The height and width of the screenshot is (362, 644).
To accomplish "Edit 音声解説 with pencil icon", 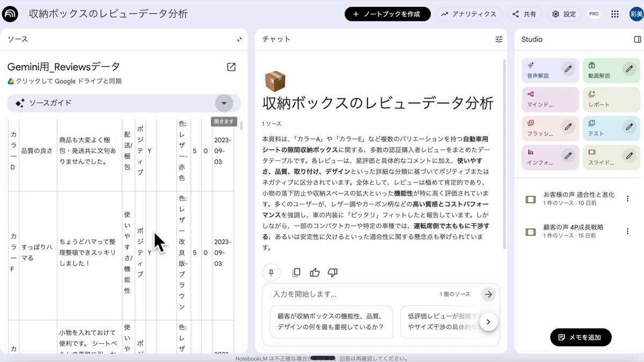I will (x=568, y=69).
